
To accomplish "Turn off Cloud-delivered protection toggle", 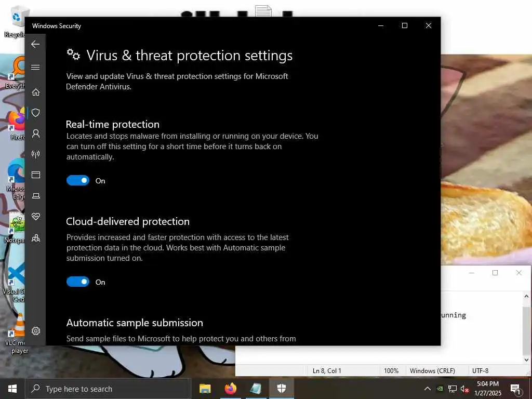I will [78, 282].
